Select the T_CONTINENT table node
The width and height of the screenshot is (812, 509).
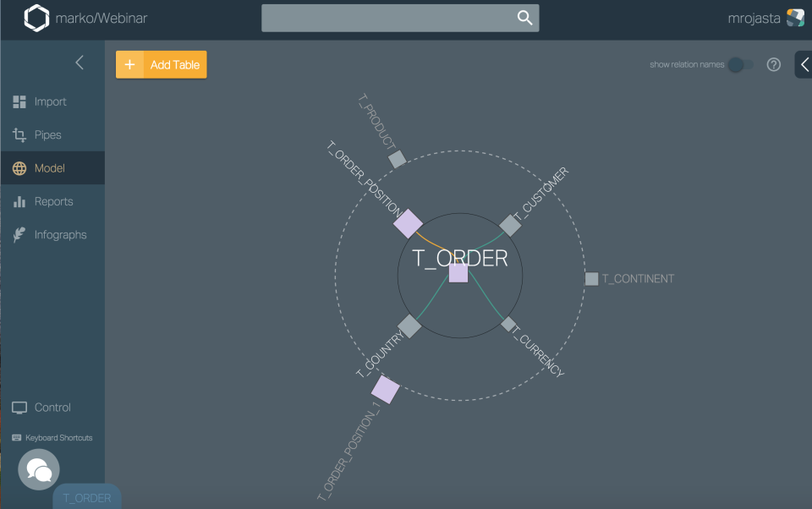tap(591, 279)
